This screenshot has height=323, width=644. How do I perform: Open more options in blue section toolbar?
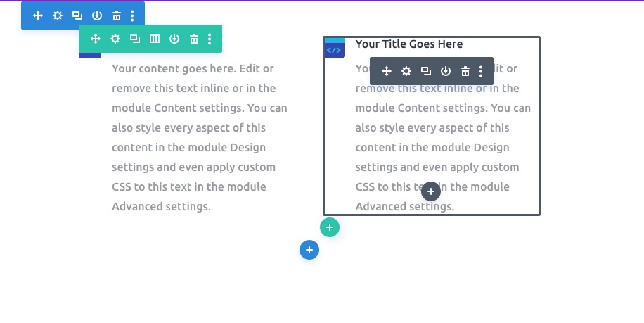tap(132, 15)
